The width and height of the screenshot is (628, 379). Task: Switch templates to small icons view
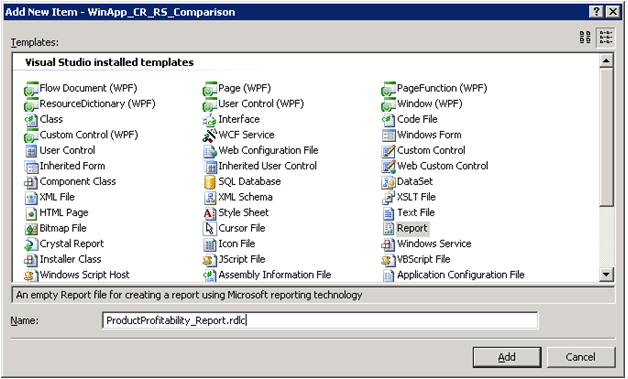tap(606, 37)
